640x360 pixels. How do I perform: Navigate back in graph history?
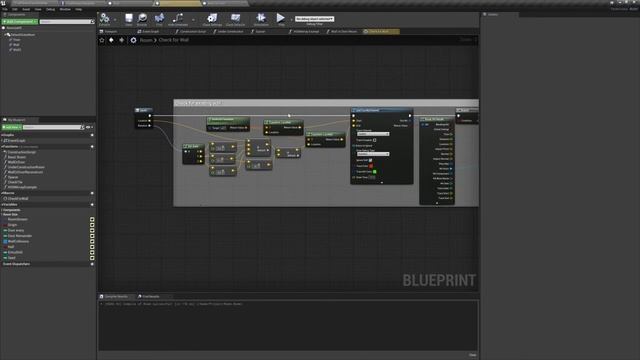click(111, 40)
